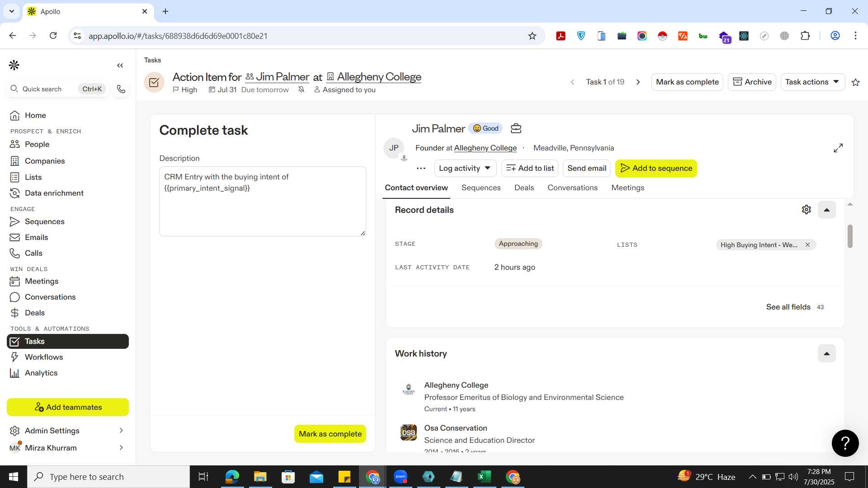
Task: Open Chrome profile icon
Action: (x=835, y=36)
